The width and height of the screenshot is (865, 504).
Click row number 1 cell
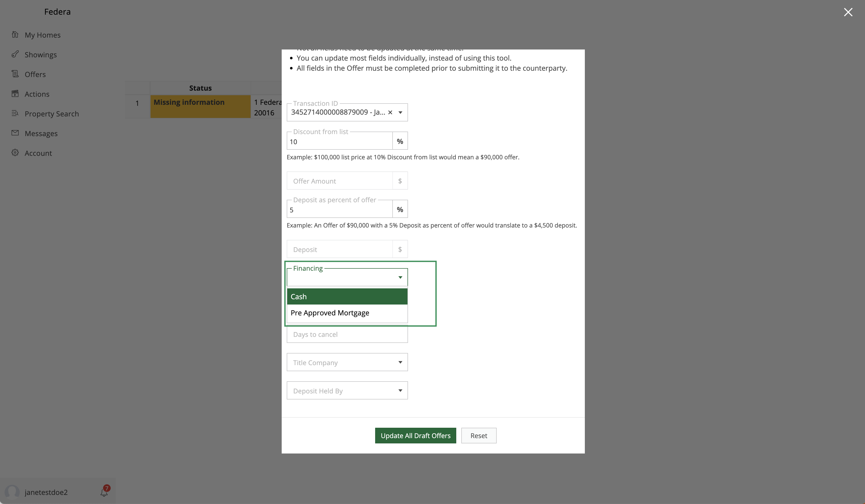(x=137, y=103)
